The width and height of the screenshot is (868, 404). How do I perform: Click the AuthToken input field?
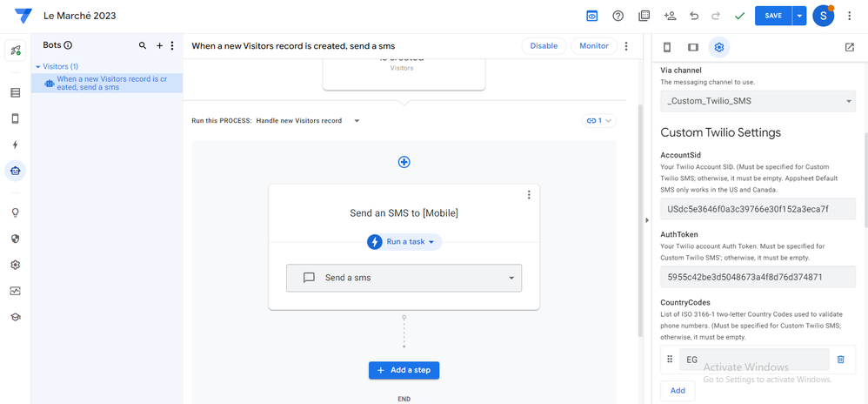758,277
